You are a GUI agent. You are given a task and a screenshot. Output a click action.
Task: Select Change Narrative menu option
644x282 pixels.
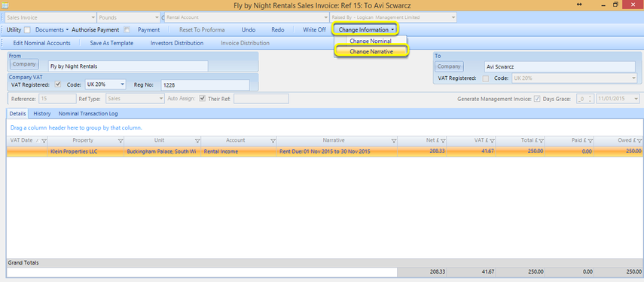click(x=371, y=51)
